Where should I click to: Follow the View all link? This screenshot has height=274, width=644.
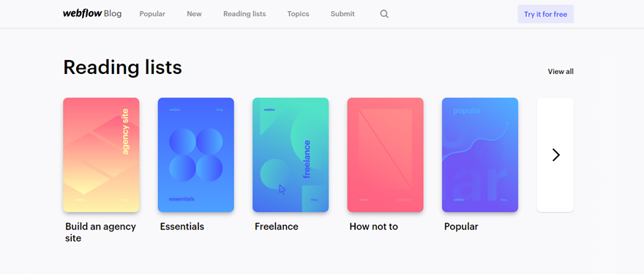tap(561, 72)
